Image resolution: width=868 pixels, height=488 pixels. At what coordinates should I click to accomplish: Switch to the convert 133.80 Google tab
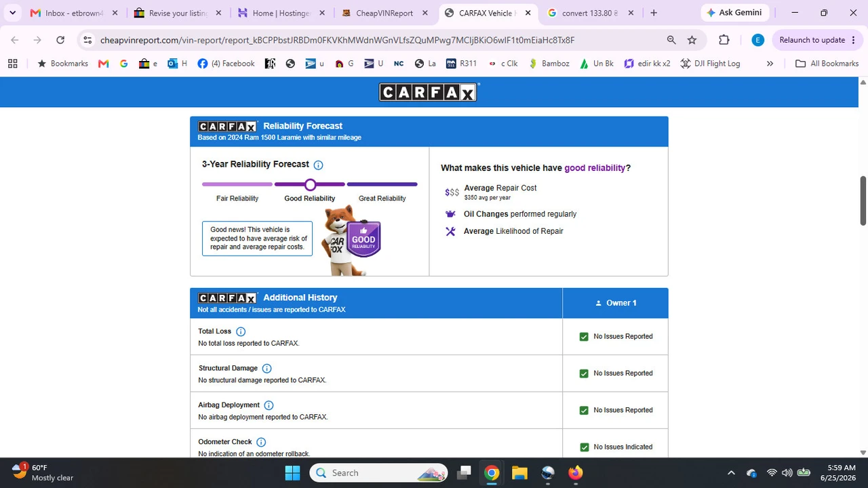[592, 13]
